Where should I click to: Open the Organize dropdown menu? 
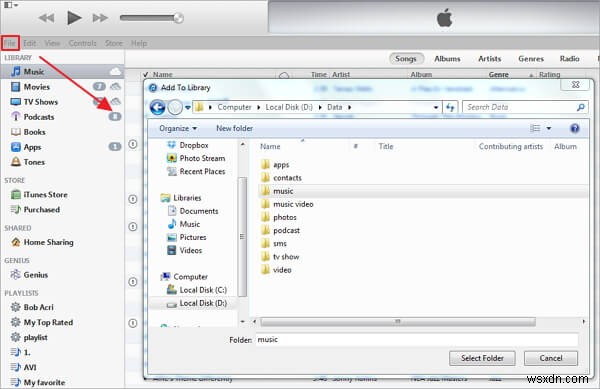click(178, 129)
